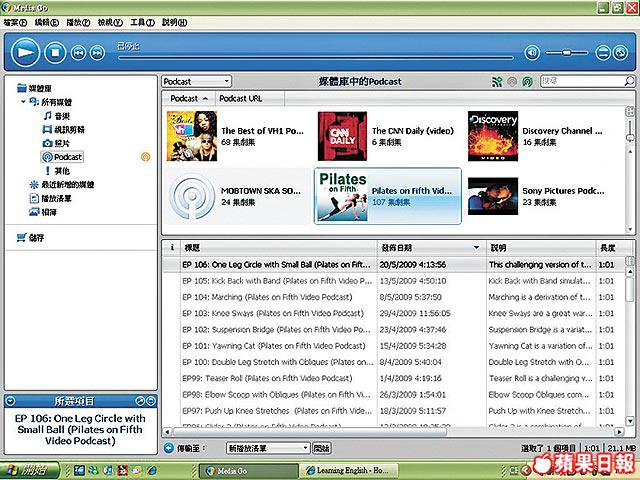Open MOBTOWN SKA podcast item

[x=237, y=196]
